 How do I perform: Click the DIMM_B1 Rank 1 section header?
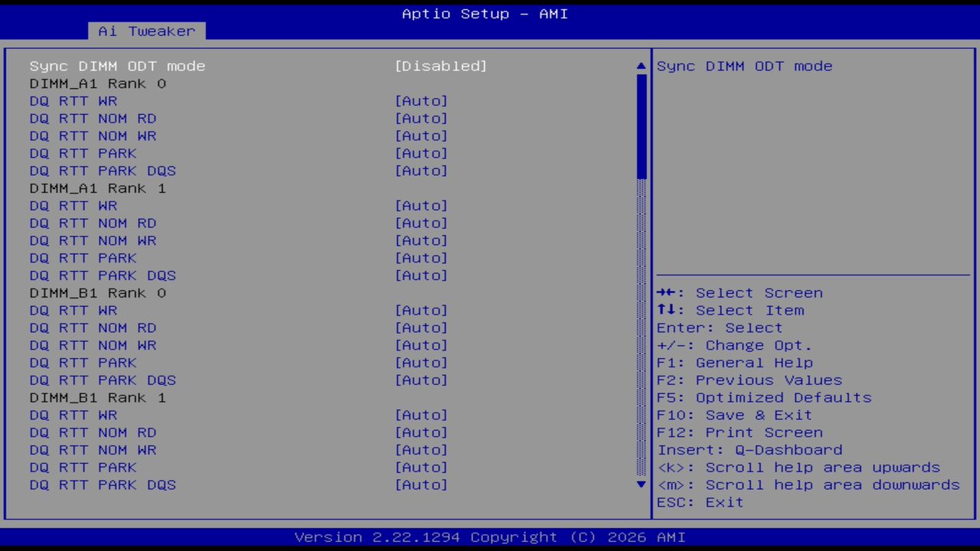(x=97, y=397)
